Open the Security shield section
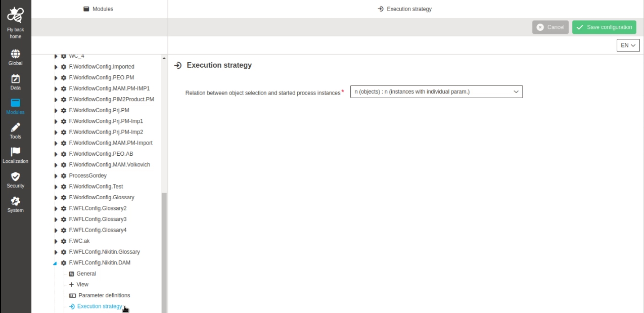The width and height of the screenshot is (644, 313). point(15,180)
